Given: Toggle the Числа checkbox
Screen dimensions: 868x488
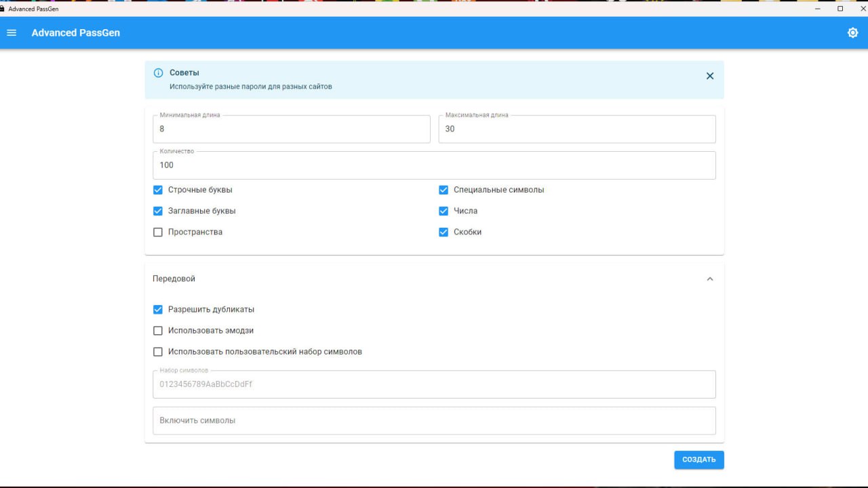Looking at the screenshot, I should coord(443,211).
